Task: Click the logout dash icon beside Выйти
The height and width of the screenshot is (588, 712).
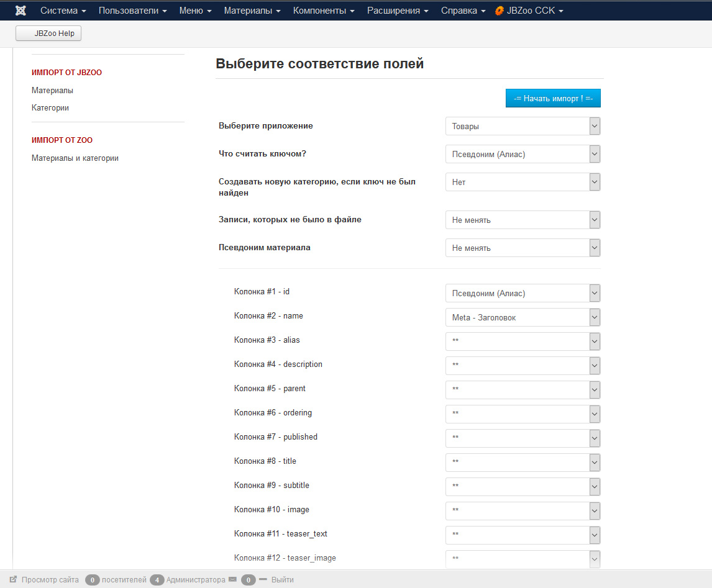Action: 263,580
